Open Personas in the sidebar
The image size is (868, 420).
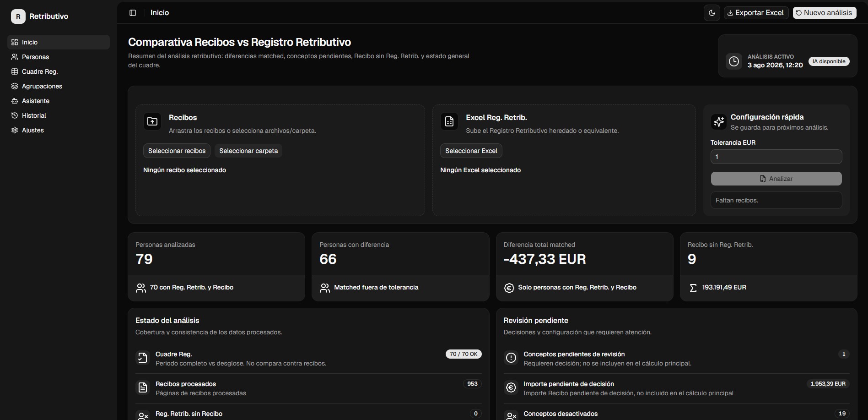point(59,57)
